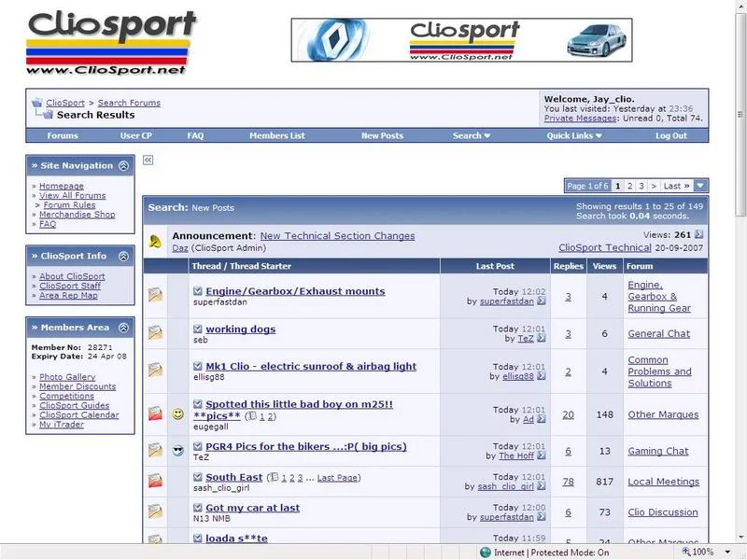Click first-unread icon before Spotted this little bad boy
This screenshot has height=560, width=747.
[198, 404]
